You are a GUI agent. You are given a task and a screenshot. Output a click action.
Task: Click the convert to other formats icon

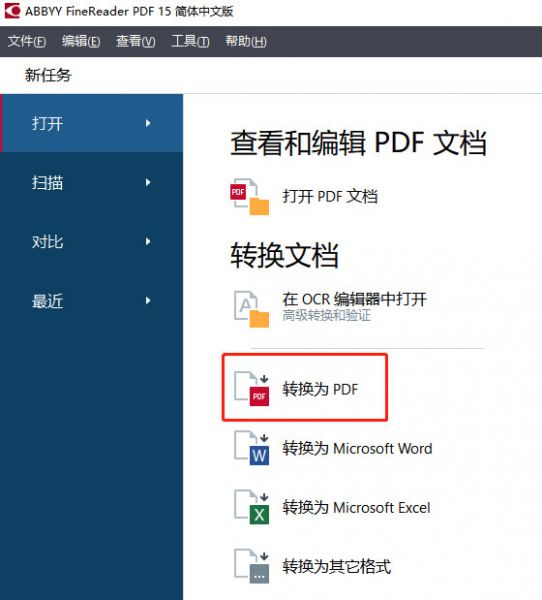(x=251, y=566)
